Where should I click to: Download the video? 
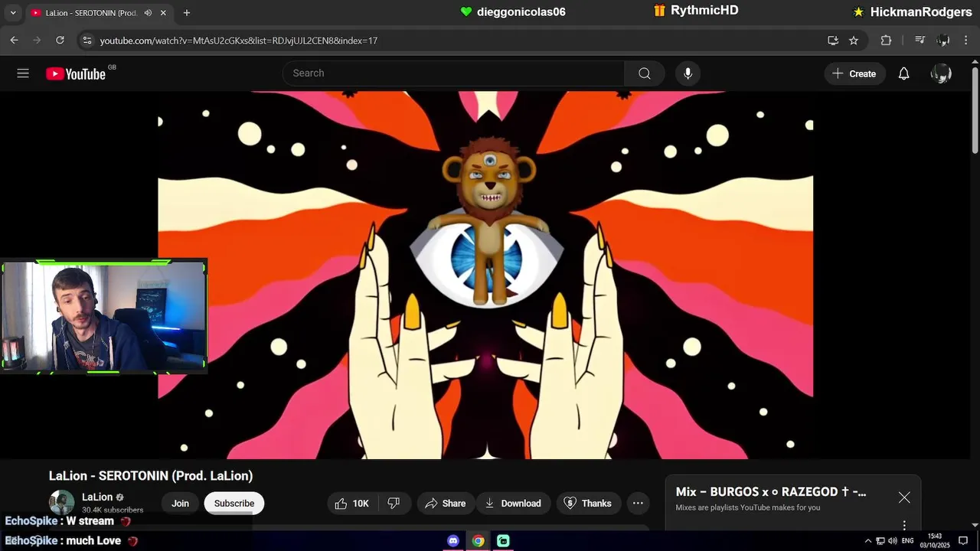(513, 504)
